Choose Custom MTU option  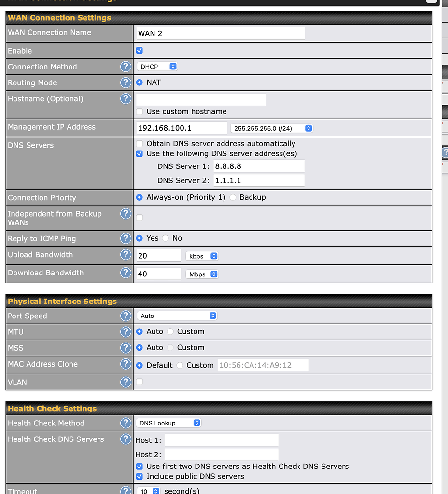(170, 332)
